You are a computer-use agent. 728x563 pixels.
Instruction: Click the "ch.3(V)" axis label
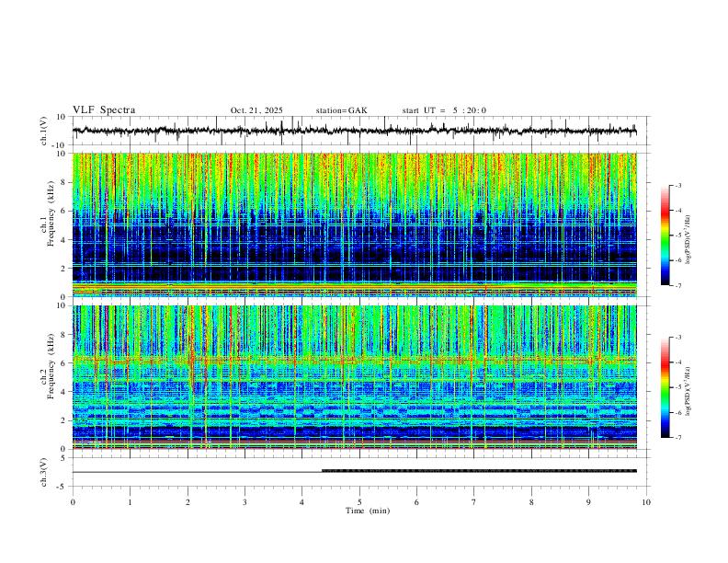point(44,472)
